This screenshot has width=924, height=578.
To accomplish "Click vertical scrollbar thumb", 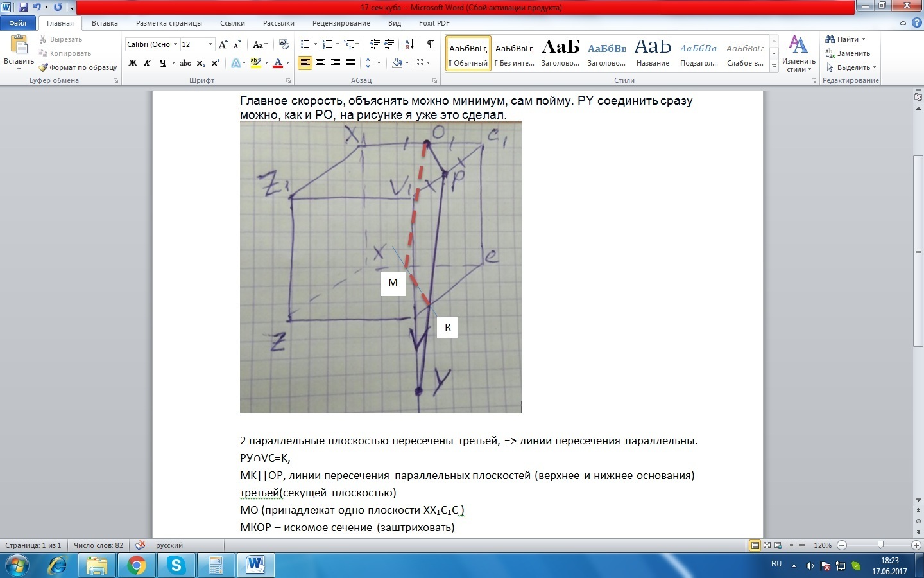I will (x=918, y=251).
